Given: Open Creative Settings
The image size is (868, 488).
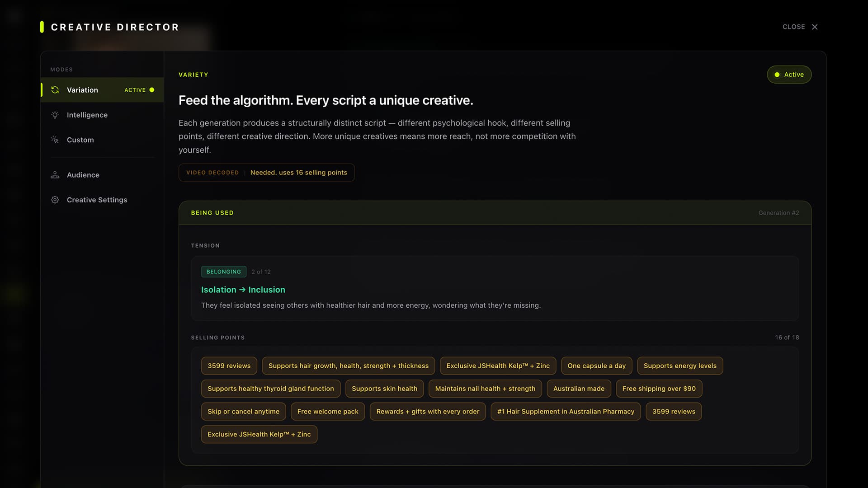Looking at the screenshot, I should (x=102, y=200).
